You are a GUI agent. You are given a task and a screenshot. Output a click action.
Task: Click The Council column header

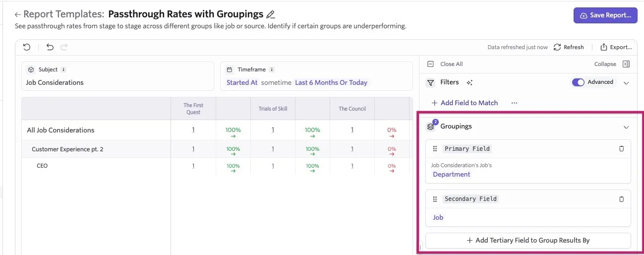click(x=352, y=109)
